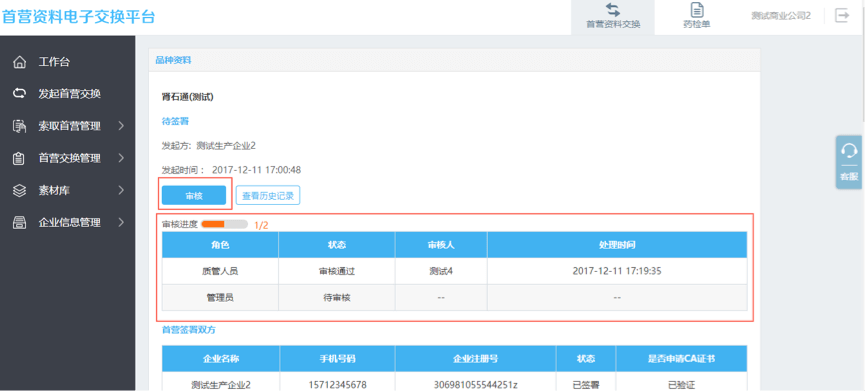Click the 客服 side widget label

pos(849,176)
